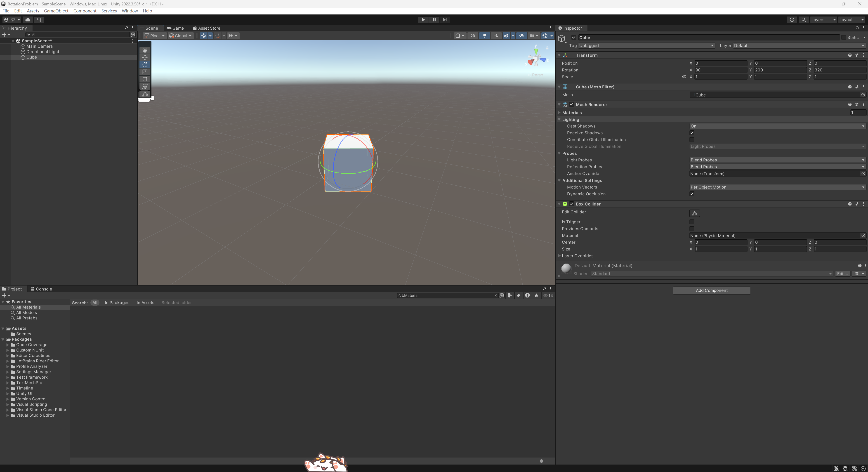The image size is (868, 472).
Task: Open Light Probes Blend Probes dropdown
Action: tap(777, 160)
